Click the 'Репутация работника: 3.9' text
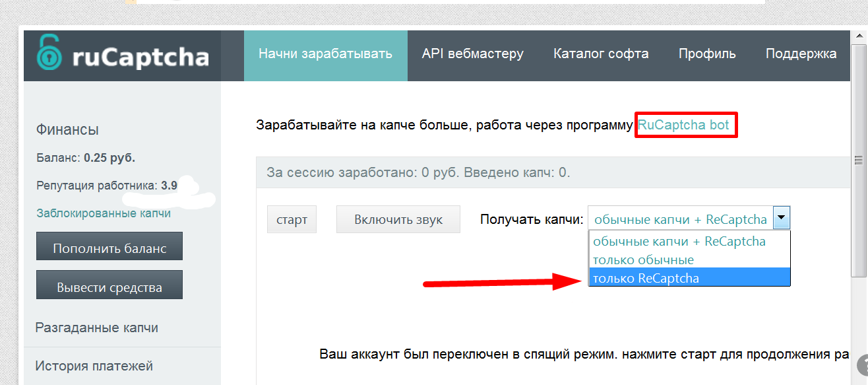Image resolution: width=868 pixels, height=385 pixels. [x=107, y=186]
